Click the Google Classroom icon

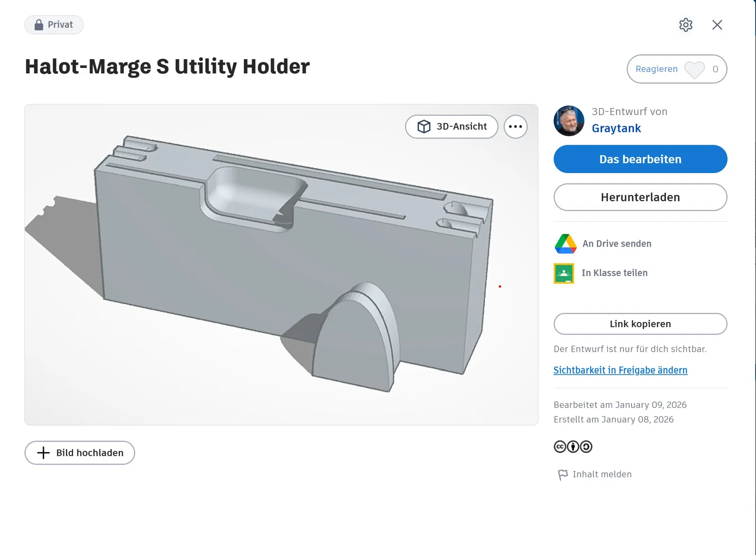click(x=564, y=273)
